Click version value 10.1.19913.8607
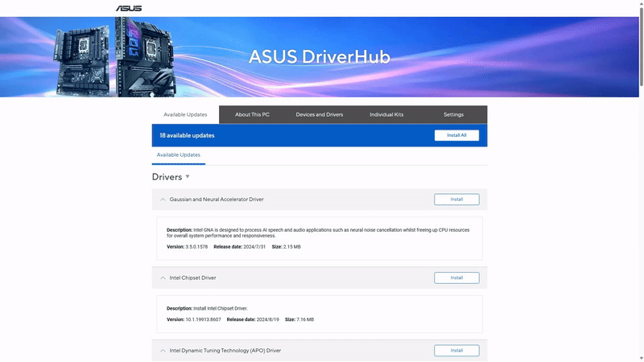Image resolution: width=644 pixels, height=362 pixels. pos(203,319)
